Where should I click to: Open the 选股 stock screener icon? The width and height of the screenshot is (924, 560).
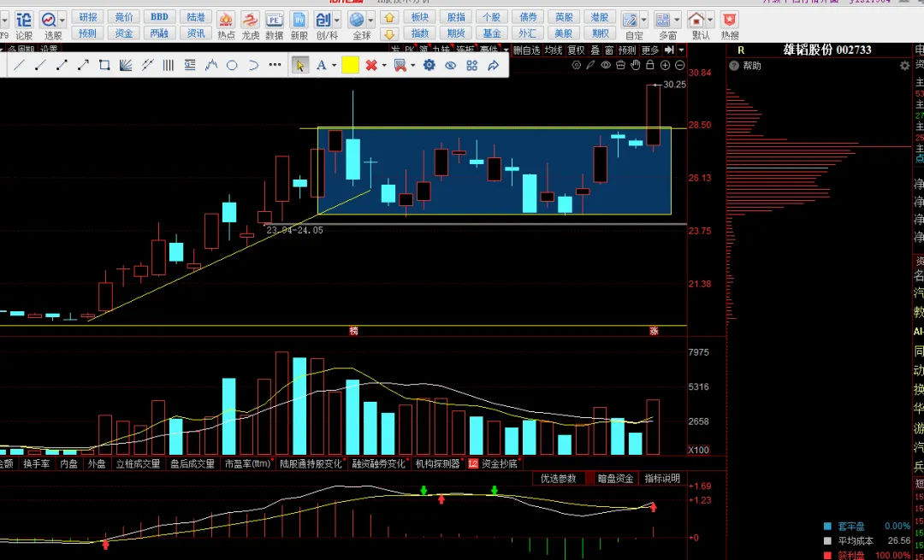click(49, 26)
